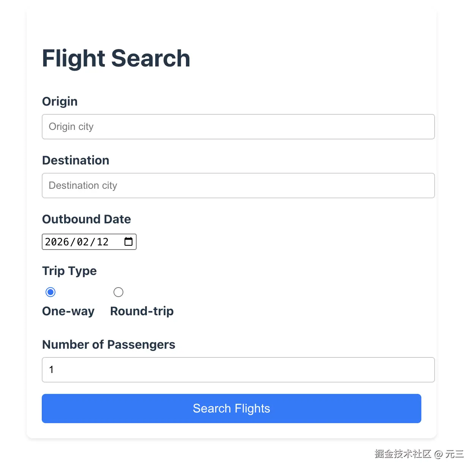The width and height of the screenshot is (476, 471).
Task: Select the year 2026 in the date field
Action: (x=57, y=242)
